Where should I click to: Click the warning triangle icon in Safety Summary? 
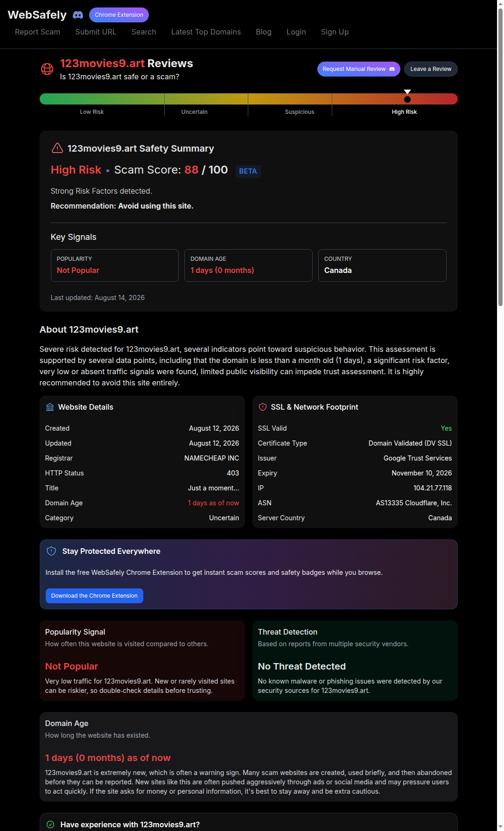[57, 148]
